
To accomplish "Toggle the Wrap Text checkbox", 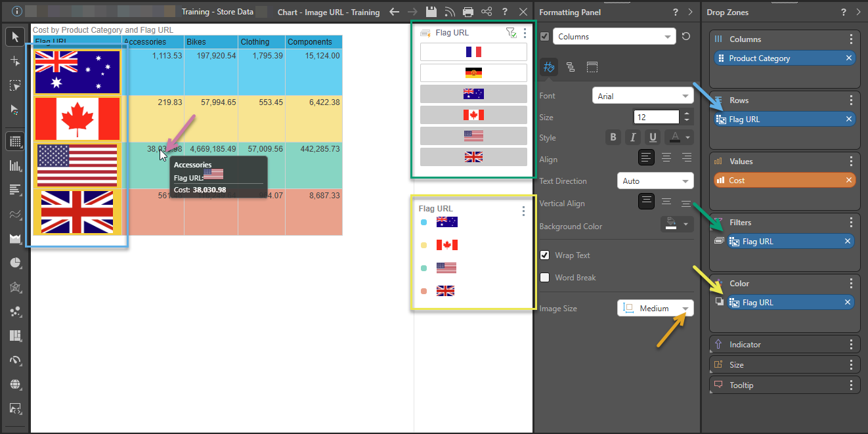I will click(x=544, y=255).
